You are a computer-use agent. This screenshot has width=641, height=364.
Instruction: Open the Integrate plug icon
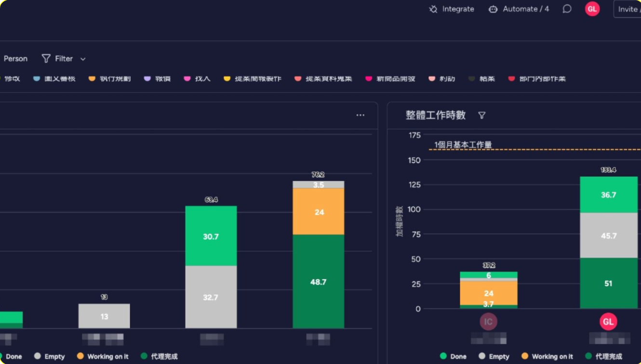[x=433, y=9]
